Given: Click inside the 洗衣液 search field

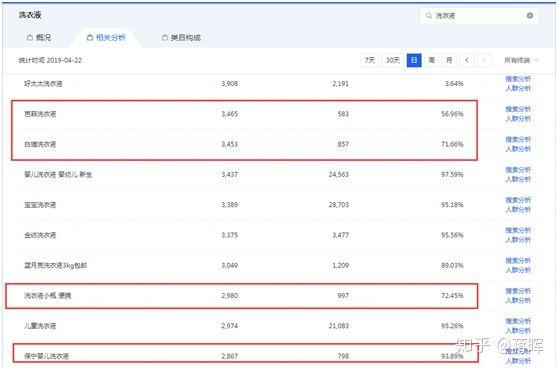Looking at the screenshot, I should [479, 16].
